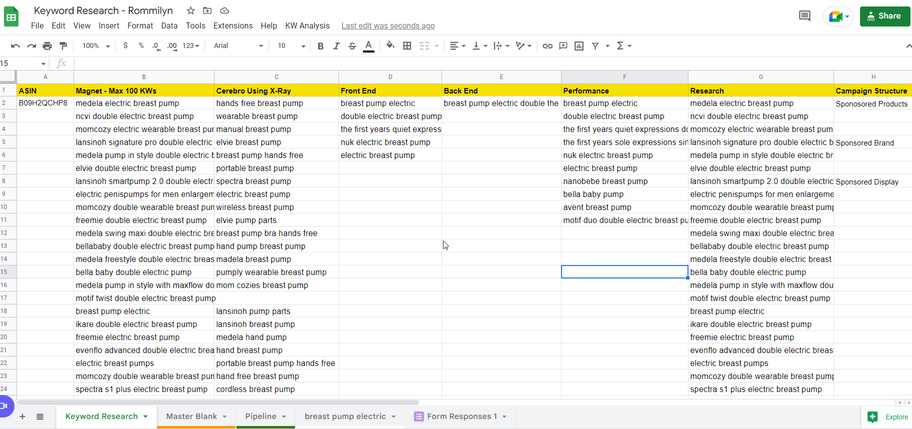Open fill color paint bucket

pyautogui.click(x=390, y=45)
